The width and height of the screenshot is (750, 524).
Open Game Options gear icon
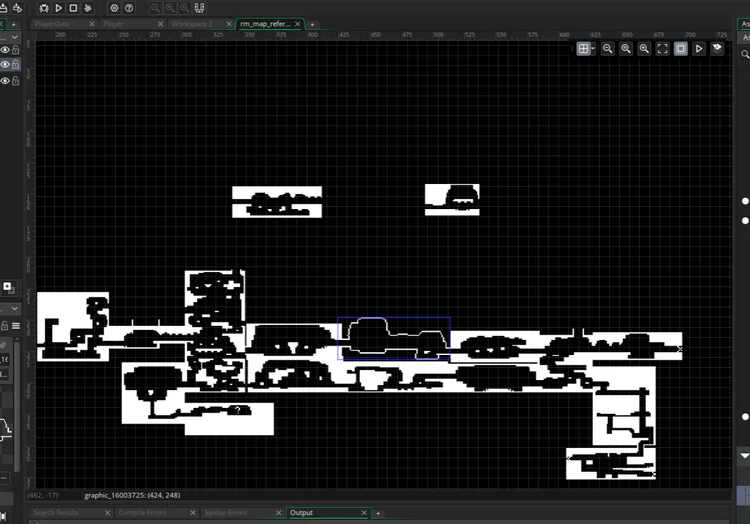click(114, 8)
